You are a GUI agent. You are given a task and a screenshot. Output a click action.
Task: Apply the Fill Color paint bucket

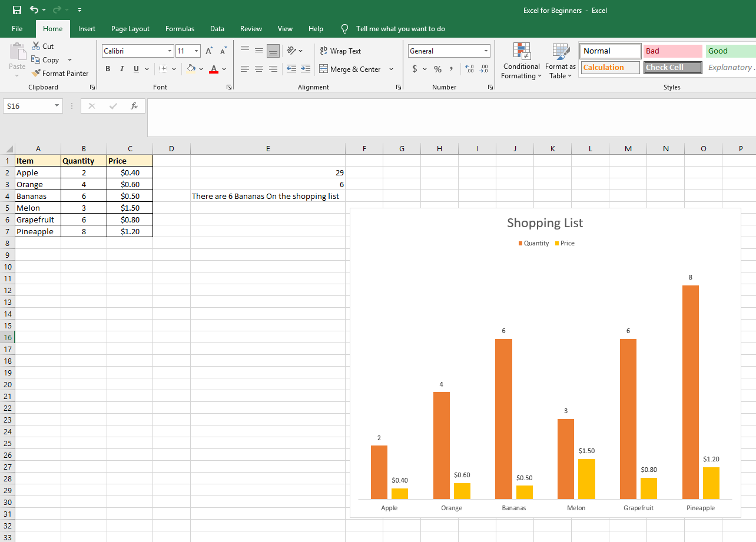tap(191, 69)
